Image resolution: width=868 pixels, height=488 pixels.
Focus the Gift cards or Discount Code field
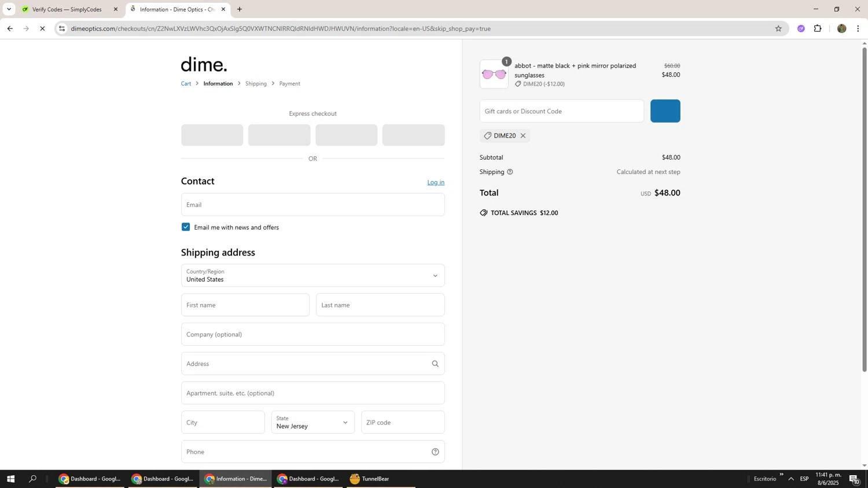[561, 111]
